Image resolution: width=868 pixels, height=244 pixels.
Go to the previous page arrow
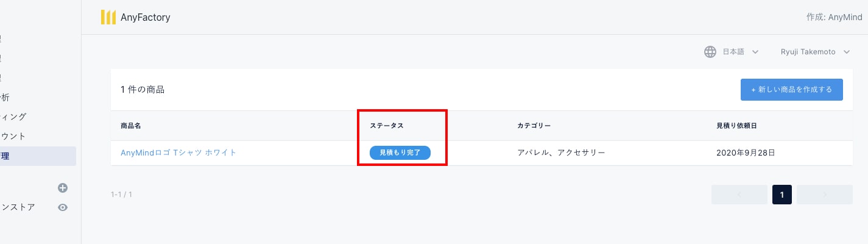coord(739,195)
